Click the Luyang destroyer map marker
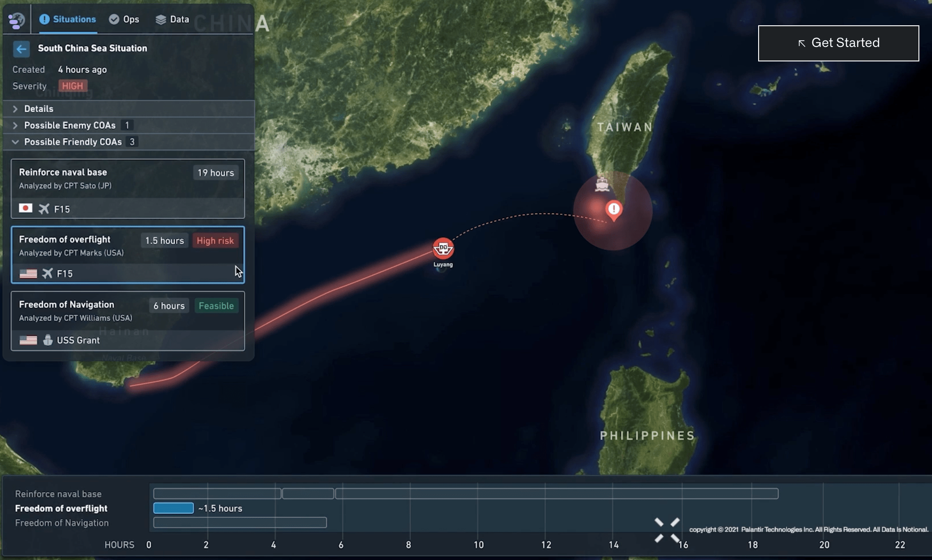This screenshot has height=560, width=932. [x=443, y=248]
